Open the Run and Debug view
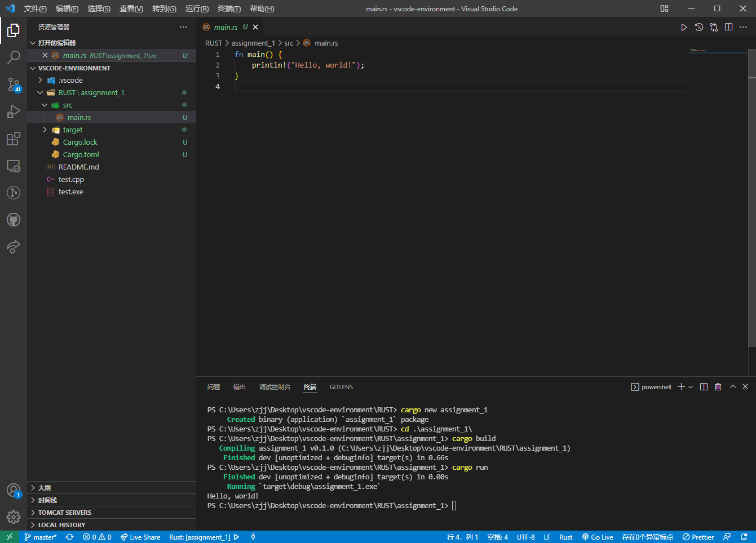756x543 pixels. click(x=14, y=112)
